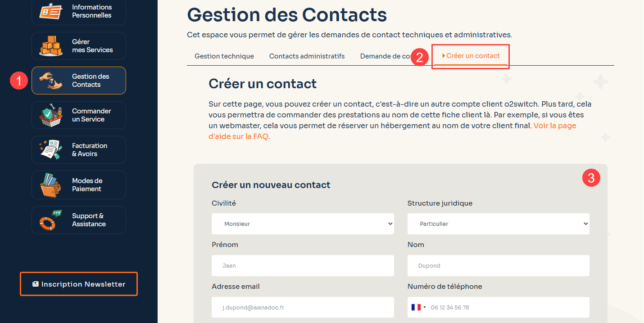Switch to the Gestion technique tab
Screen dimensions: 644x323
224,56
